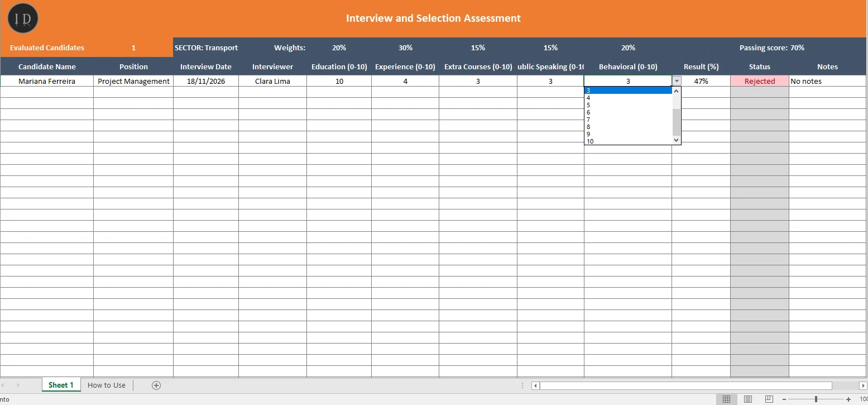
Task: Select the Clara Lima interviewer cell
Action: click(272, 81)
